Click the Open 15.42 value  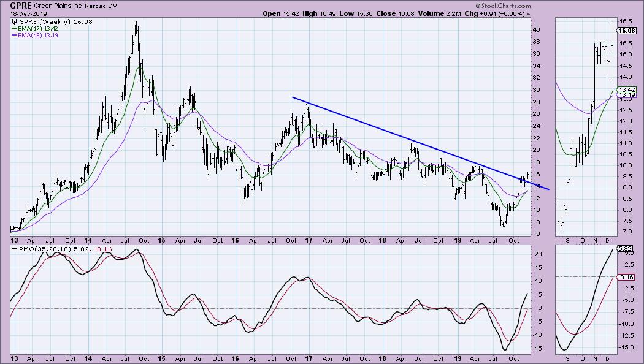pyautogui.click(x=280, y=14)
